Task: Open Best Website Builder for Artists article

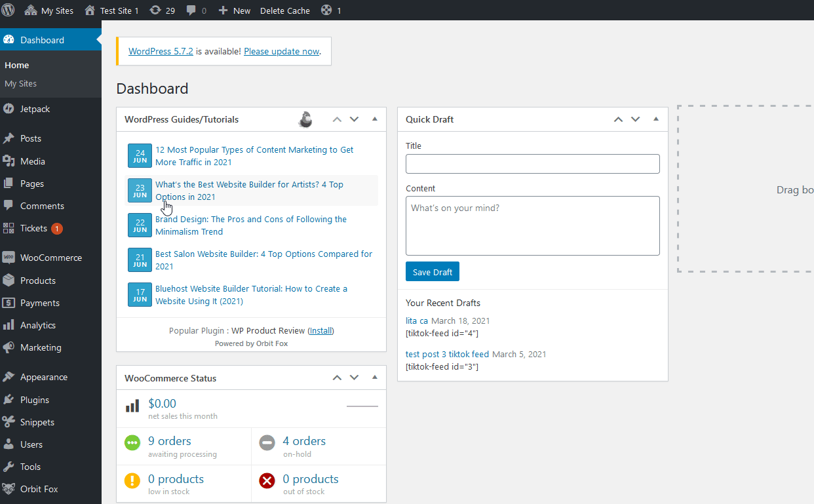Action: coord(249,191)
